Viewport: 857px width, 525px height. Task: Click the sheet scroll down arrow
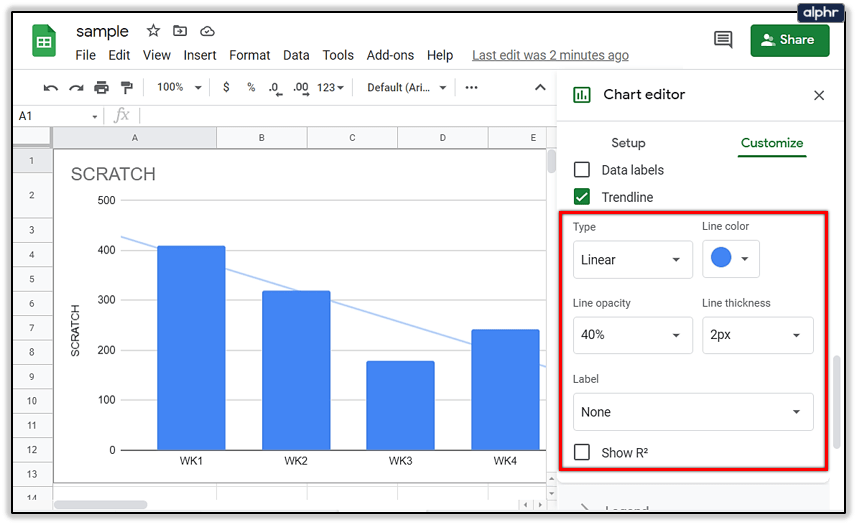(x=551, y=493)
